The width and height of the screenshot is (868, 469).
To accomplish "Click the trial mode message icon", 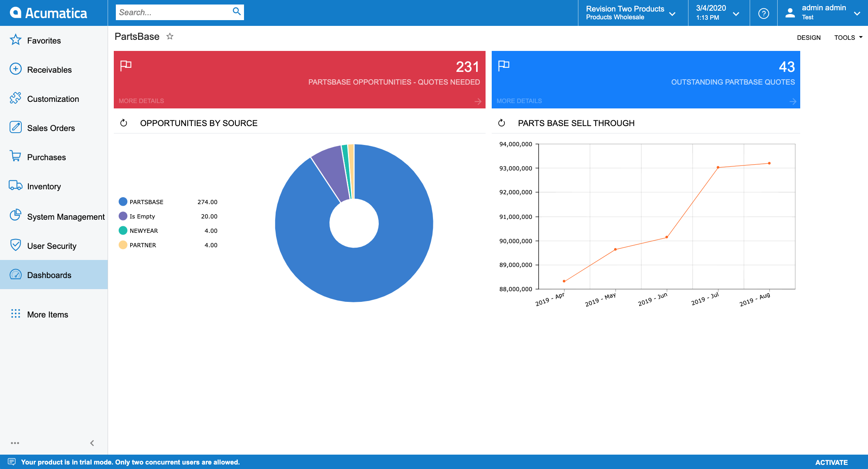I will (12, 462).
